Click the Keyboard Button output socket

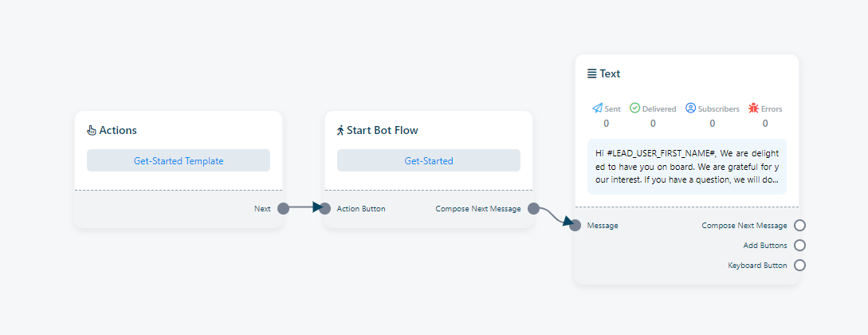click(x=799, y=266)
